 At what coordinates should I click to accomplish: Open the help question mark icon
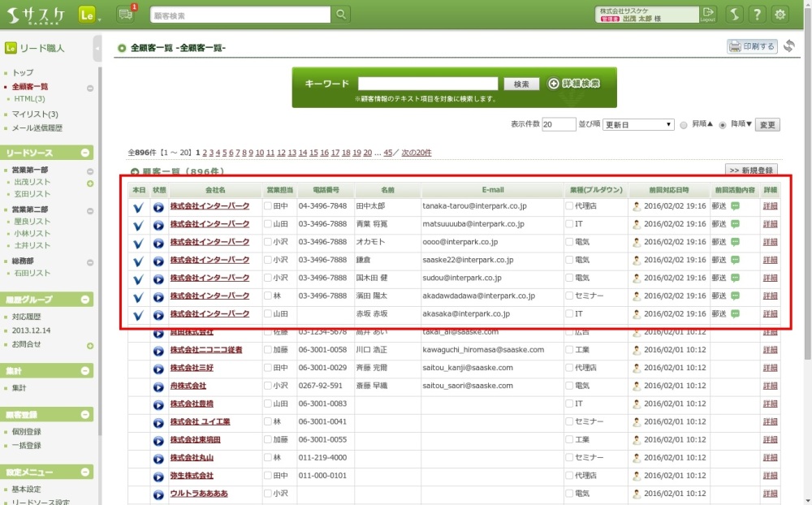tap(757, 15)
